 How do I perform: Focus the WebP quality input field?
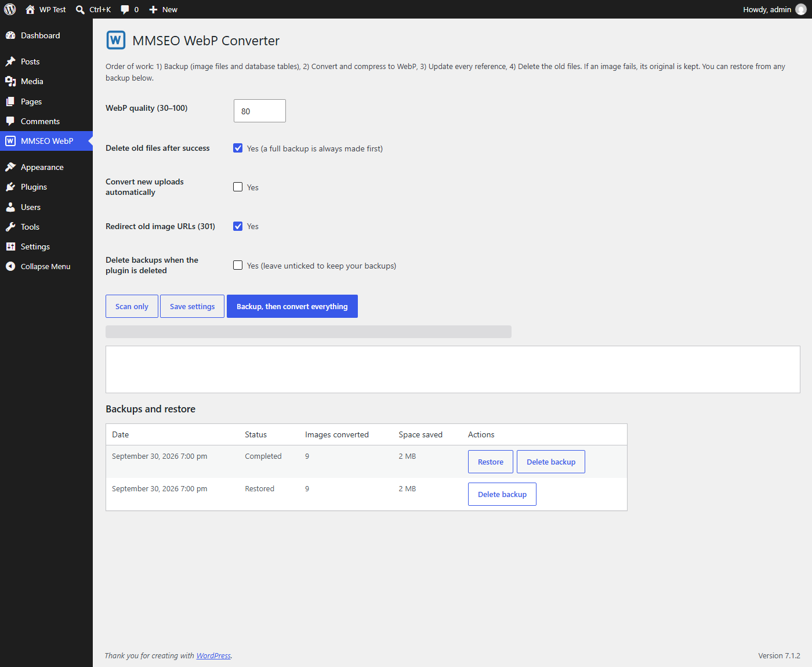click(260, 111)
